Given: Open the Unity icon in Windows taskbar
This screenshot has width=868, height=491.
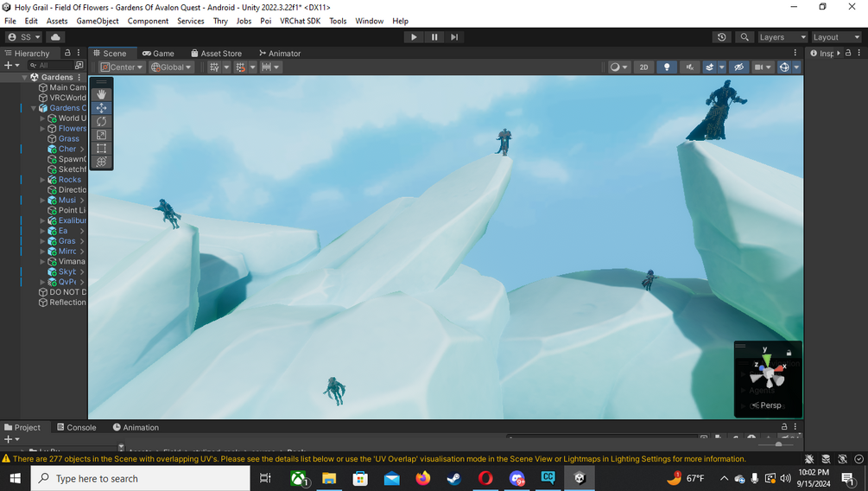Looking at the screenshot, I should tap(580, 478).
